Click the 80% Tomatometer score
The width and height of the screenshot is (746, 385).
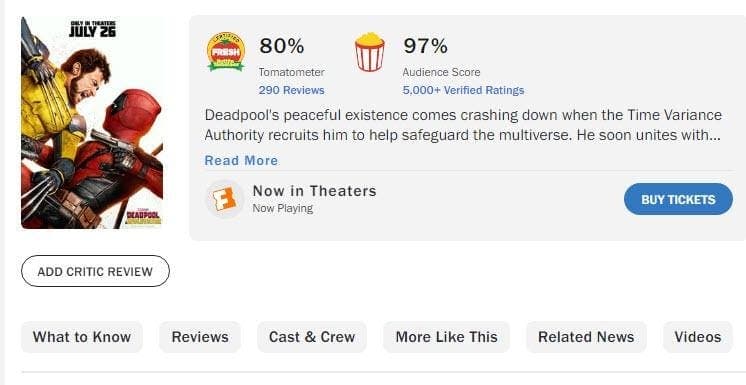pyautogui.click(x=282, y=46)
